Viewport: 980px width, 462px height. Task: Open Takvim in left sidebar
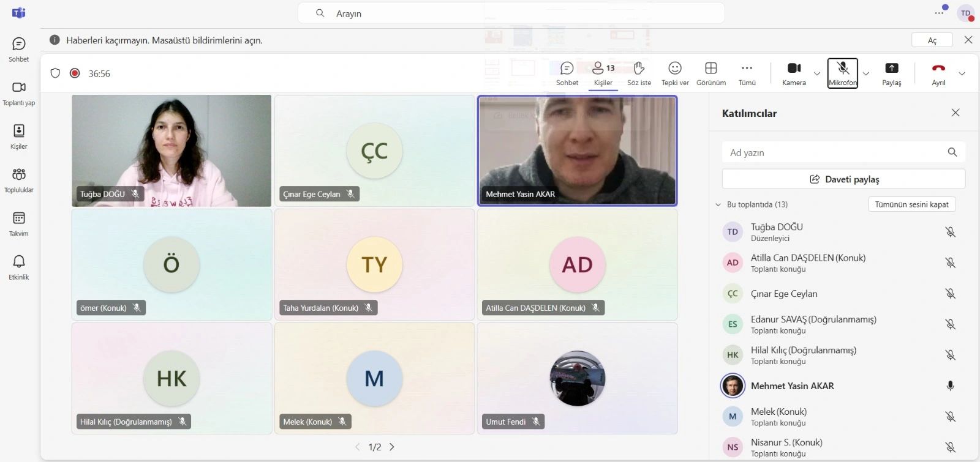[x=19, y=223]
